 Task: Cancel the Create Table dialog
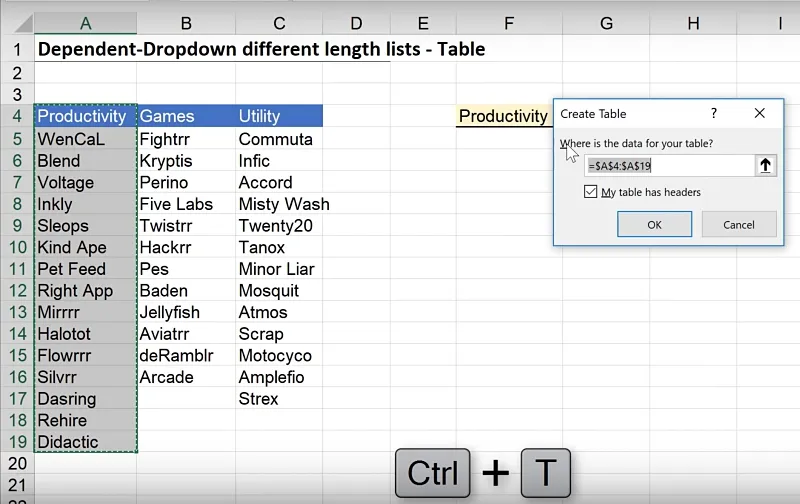point(739,225)
